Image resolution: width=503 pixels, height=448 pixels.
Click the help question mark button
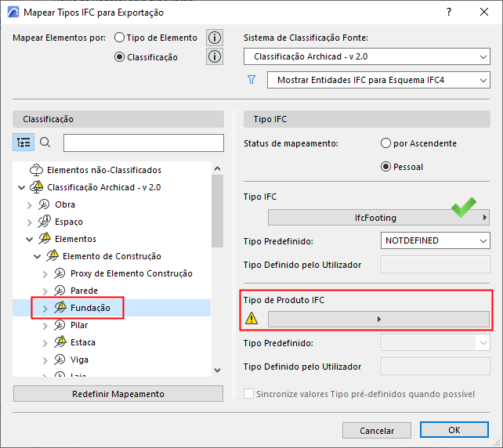point(449,13)
